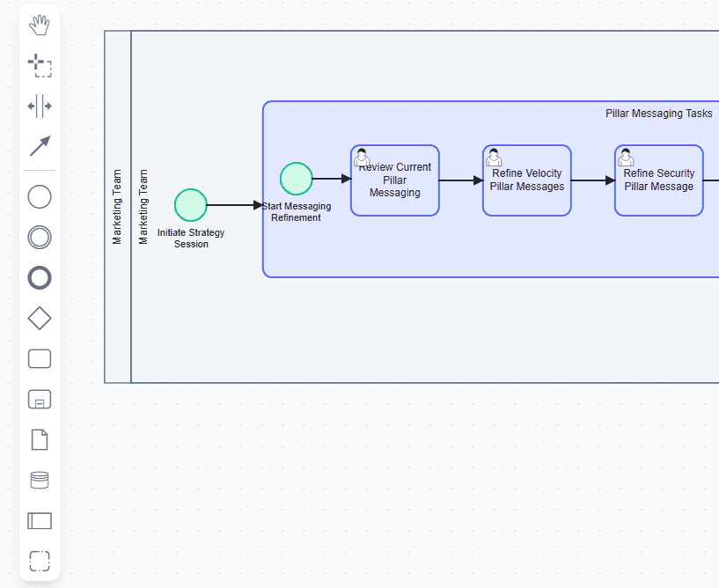The width and height of the screenshot is (719, 588).
Task: Select the Hand tool in the palette
Action: click(39, 26)
